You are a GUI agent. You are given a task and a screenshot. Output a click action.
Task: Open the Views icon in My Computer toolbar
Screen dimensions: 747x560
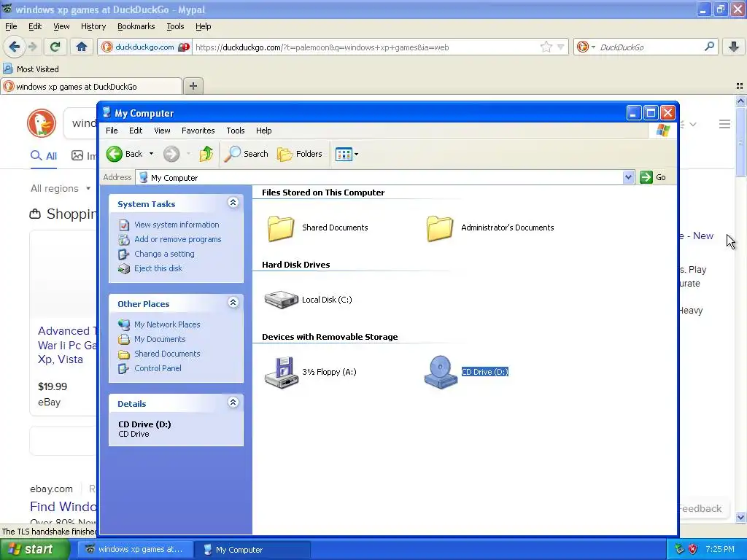tap(343, 154)
